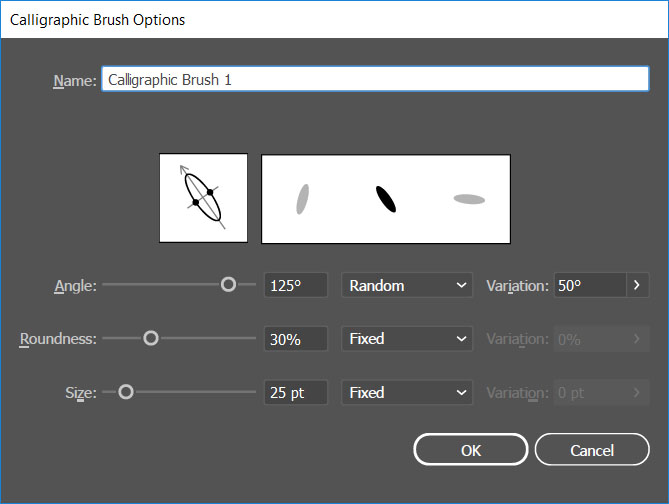Screen dimensions: 669x504
Task: Click the right gray horizontal brush preview
Action: (469, 199)
